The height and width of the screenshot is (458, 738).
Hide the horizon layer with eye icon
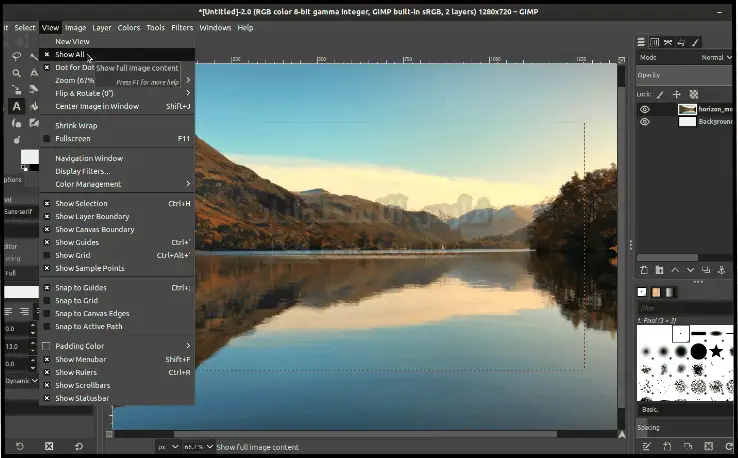tap(645, 109)
